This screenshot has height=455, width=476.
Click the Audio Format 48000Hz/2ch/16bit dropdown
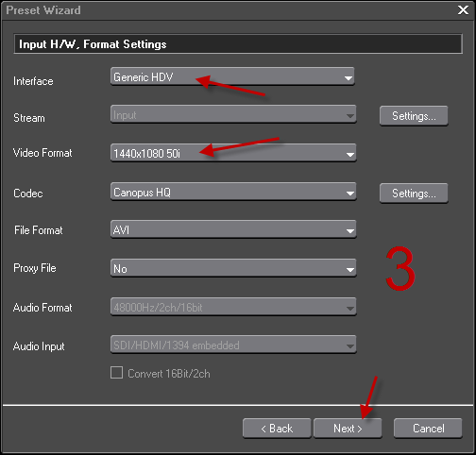pyautogui.click(x=233, y=307)
